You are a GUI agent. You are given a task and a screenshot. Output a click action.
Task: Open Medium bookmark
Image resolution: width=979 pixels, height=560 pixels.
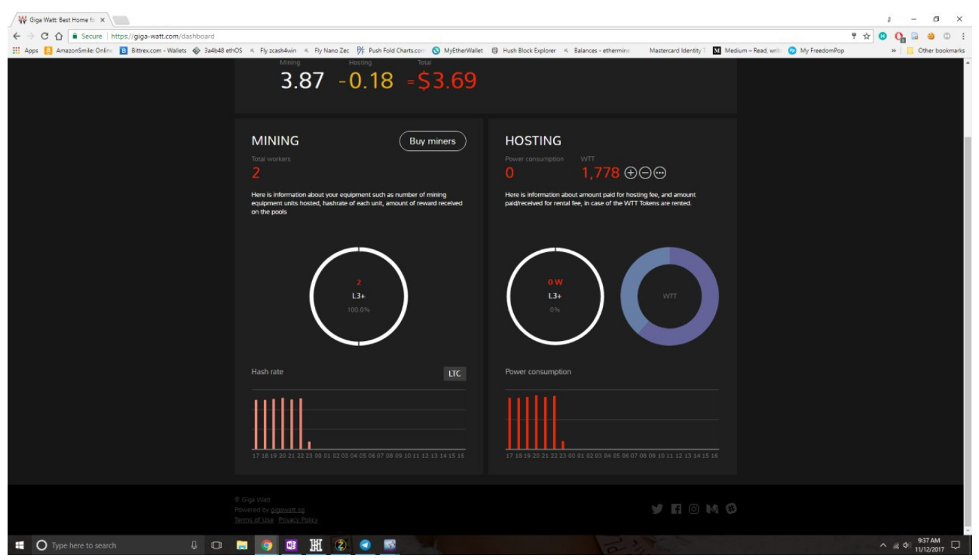tap(747, 50)
